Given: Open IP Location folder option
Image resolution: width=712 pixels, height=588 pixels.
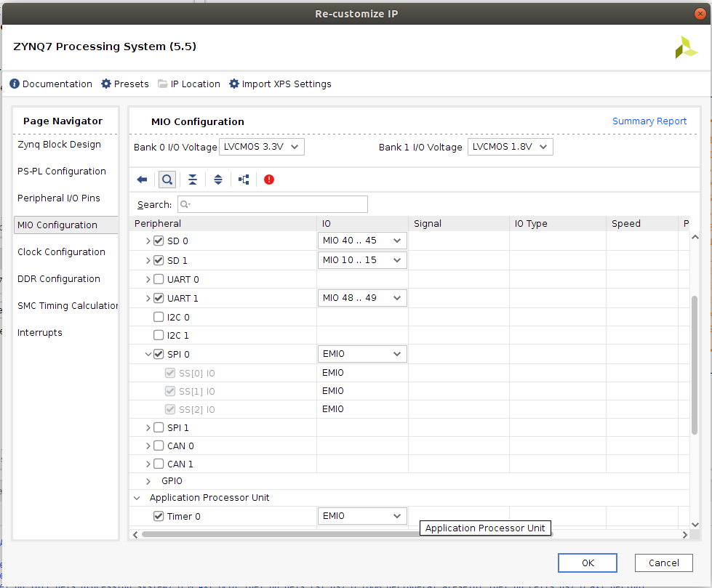Looking at the screenshot, I should click(189, 84).
